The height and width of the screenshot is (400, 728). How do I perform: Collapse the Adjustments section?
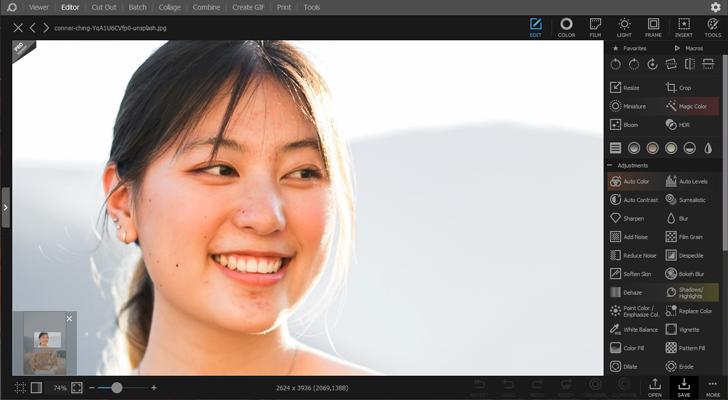tap(610, 165)
